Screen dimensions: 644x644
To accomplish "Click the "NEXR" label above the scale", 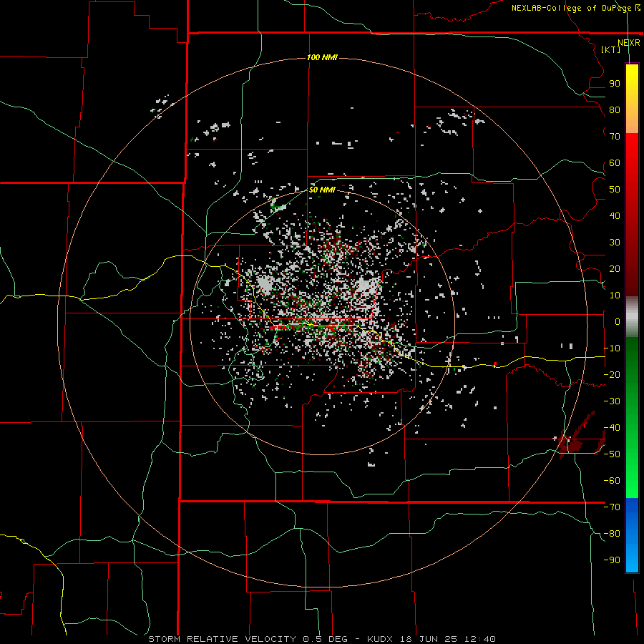I will (x=629, y=43).
